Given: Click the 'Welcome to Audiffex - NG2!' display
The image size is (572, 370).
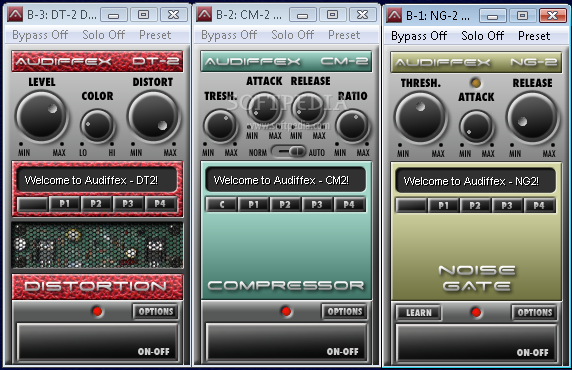Looking at the screenshot, I should [x=476, y=181].
